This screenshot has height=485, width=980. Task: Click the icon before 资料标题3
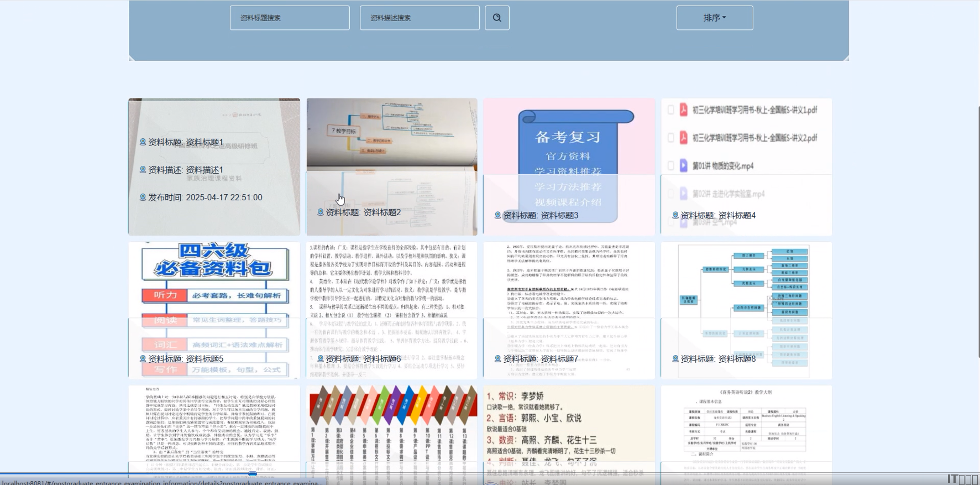coord(497,215)
